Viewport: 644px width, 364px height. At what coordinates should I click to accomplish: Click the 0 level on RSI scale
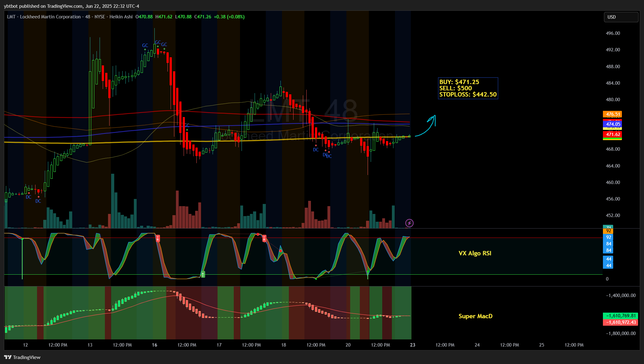607,279
